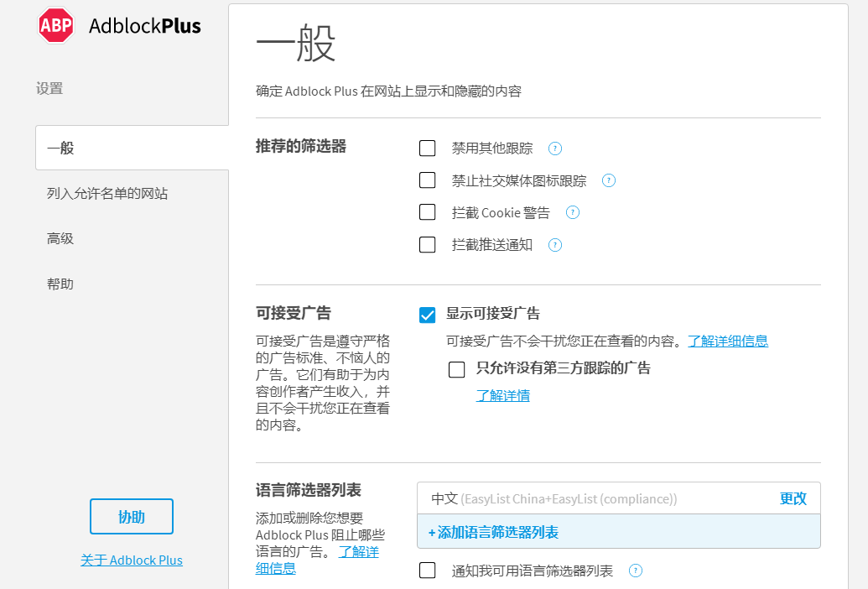Screen dimensions: 868x589
Task: Click question mark next to 禁止社交媒体图标跟踪
Action: [608, 180]
